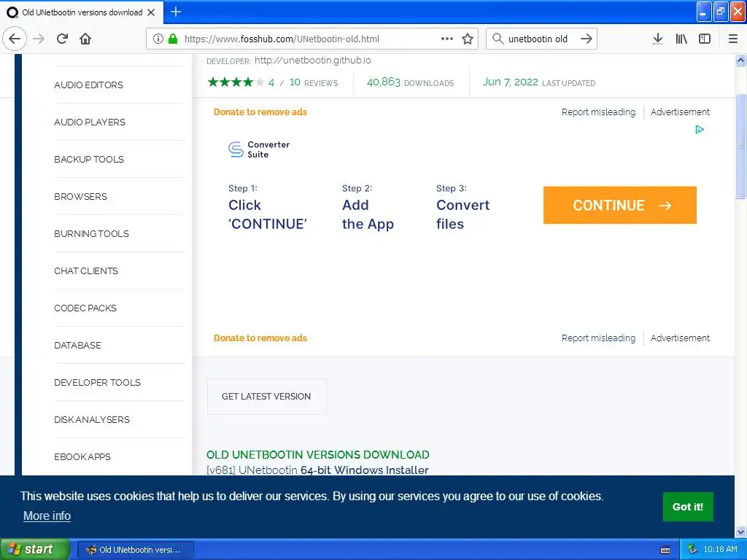The height and width of the screenshot is (560, 747).
Task: Click upper Report misleading link
Action: pyautogui.click(x=598, y=112)
